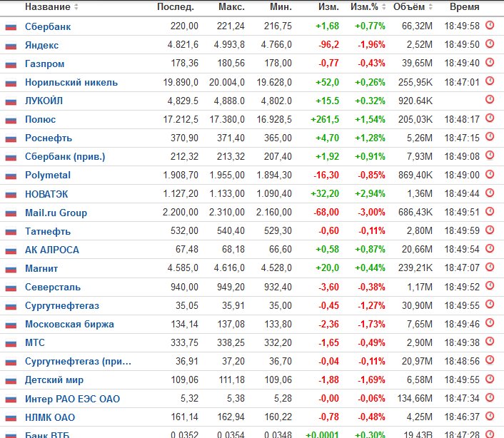Open the Норильский никель stock link
This screenshot has width=504, height=438.
click(71, 83)
